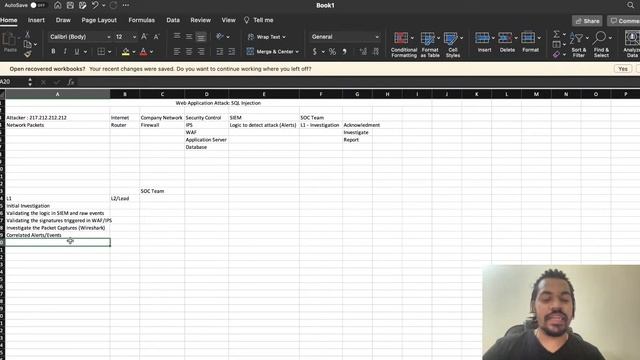Click the Search magnifier icon
The image size is (640, 360).
click(631, 5)
